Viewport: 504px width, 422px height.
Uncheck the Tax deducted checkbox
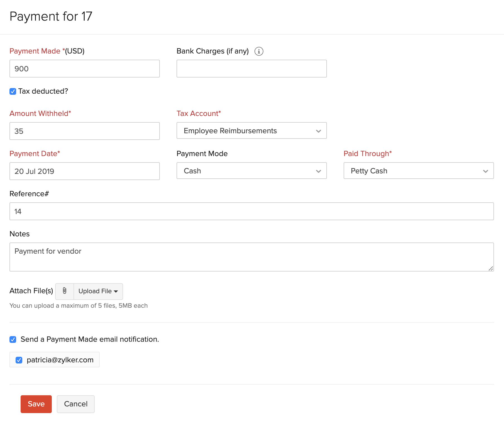pyautogui.click(x=13, y=91)
